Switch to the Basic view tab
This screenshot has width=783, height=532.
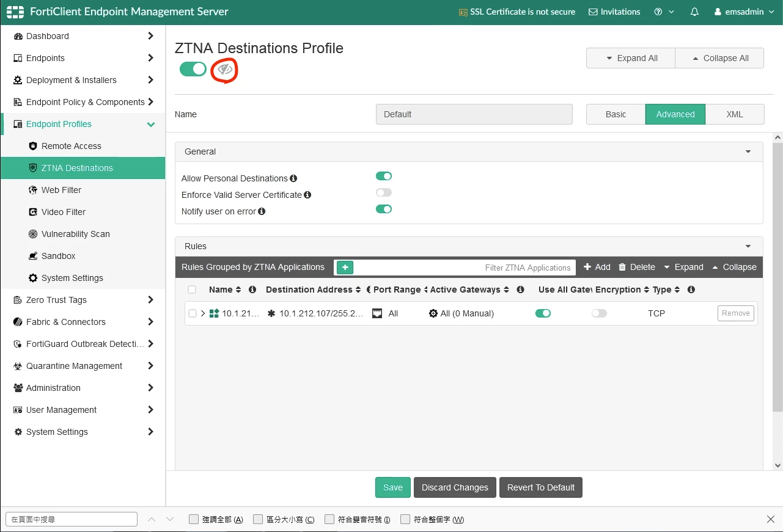[616, 114]
